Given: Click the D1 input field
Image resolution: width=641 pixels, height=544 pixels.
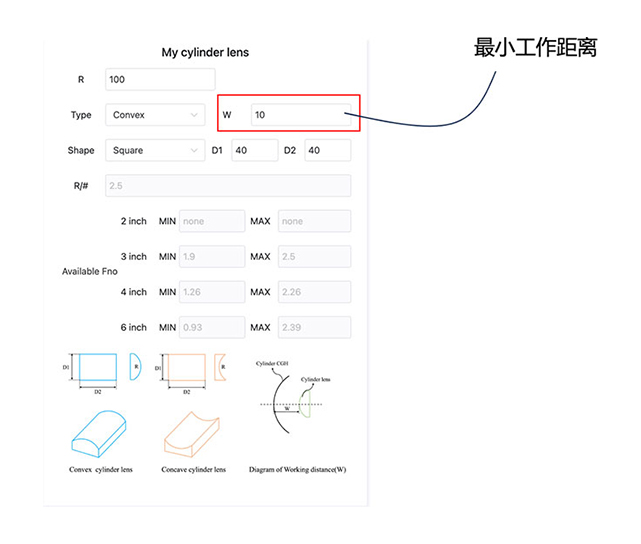Looking at the screenshot, I should pyautogui.click(x=254, y=150).
